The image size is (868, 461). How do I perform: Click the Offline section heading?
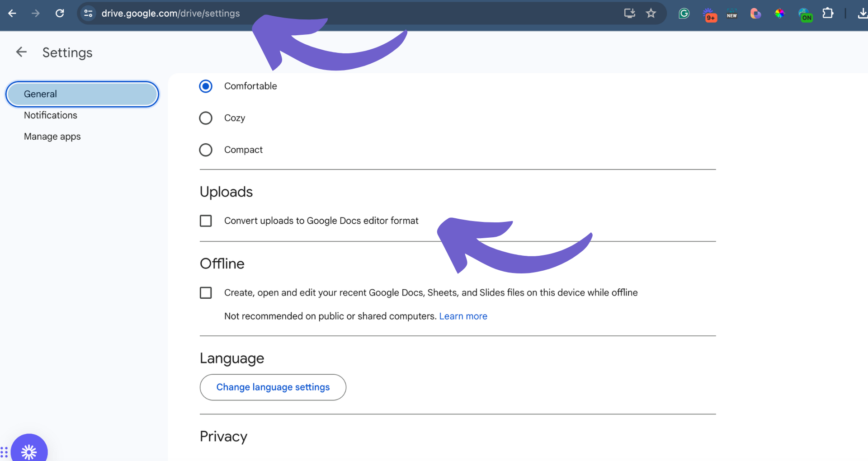222,263
